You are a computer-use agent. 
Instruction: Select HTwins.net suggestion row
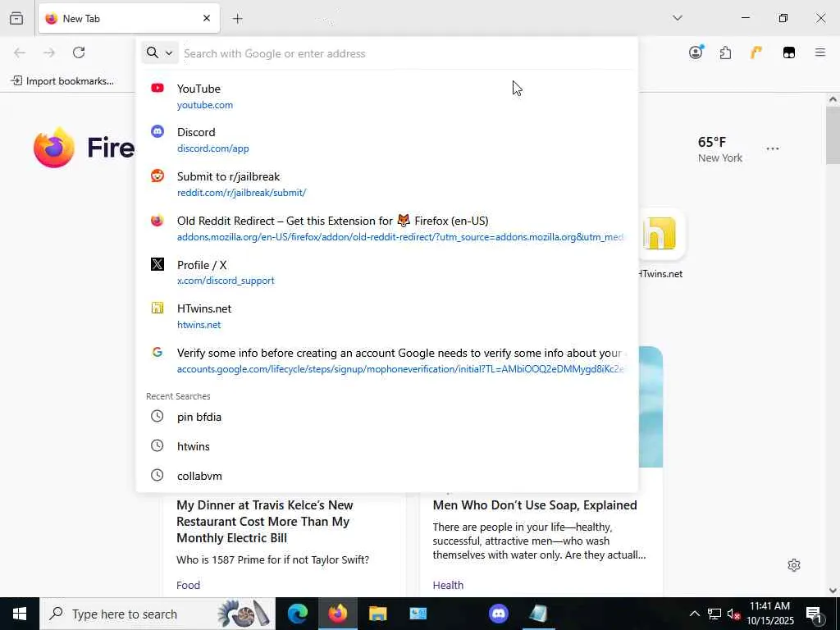(x=387, y=317)
